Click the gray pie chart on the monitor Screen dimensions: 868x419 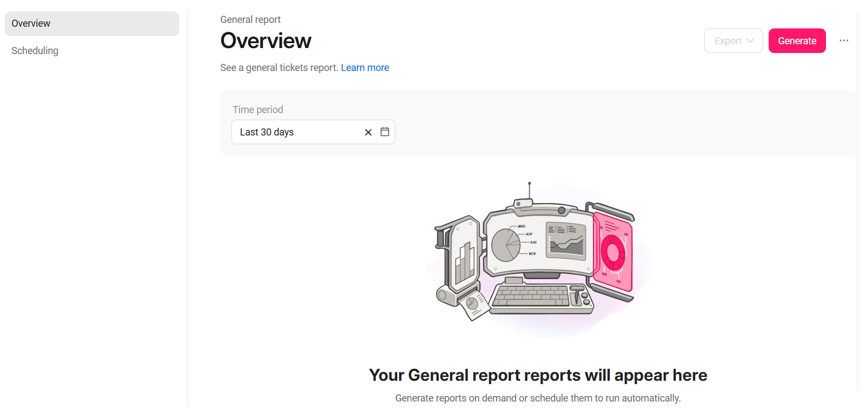(506, 245)
